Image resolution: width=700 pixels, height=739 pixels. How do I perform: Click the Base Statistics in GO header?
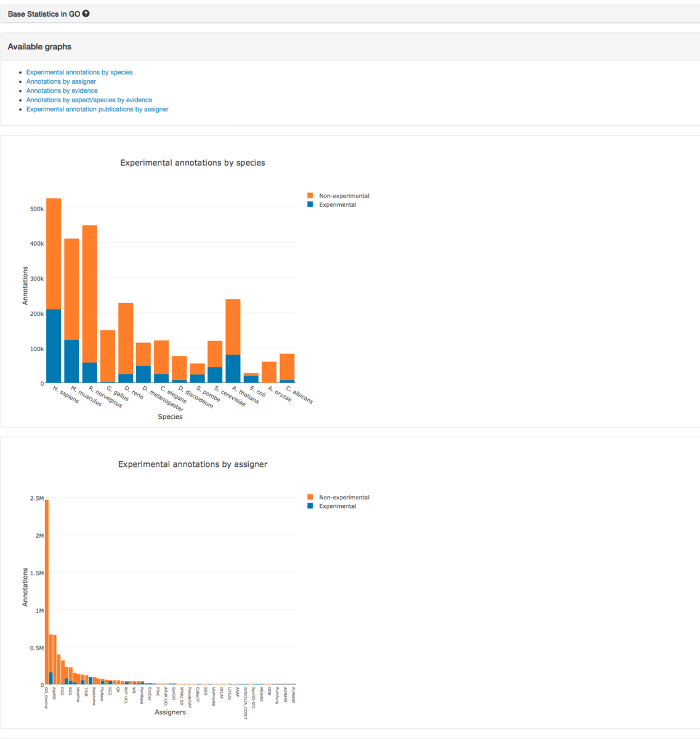click(44, 14)
